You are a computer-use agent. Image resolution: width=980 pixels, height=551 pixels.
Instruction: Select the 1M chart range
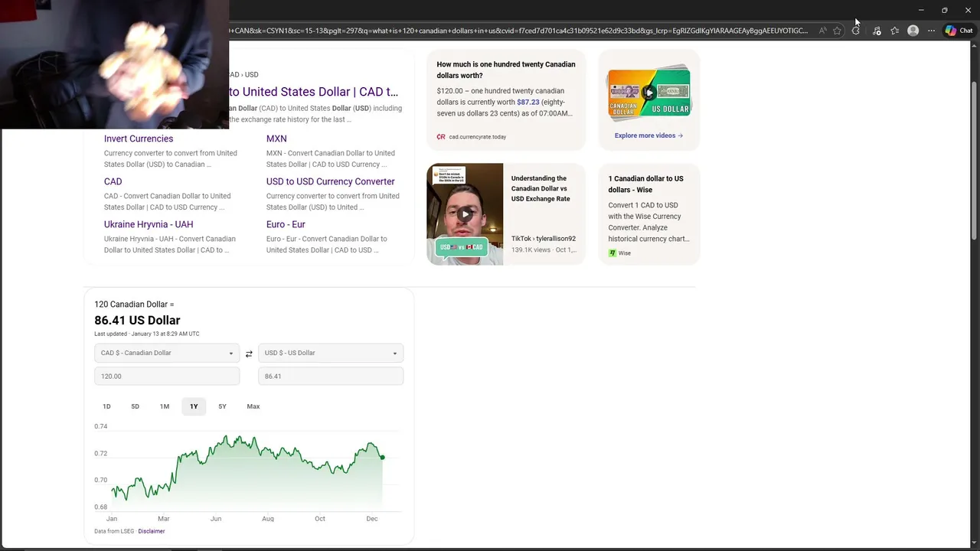[x=164, y=406]
